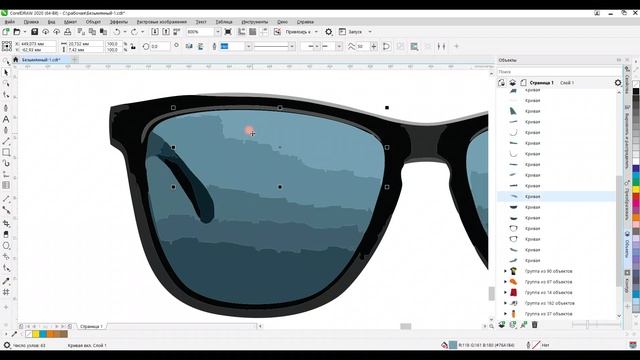
Task: Select the Crop tool in toolbox
Action: click(6, 223)
